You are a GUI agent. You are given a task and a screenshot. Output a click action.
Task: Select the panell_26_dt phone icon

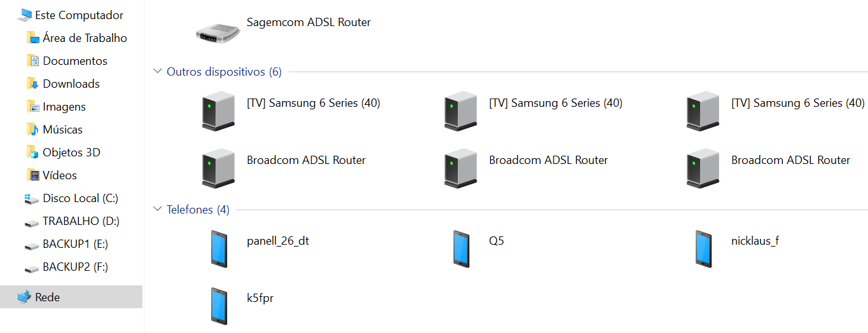(218, 248)
